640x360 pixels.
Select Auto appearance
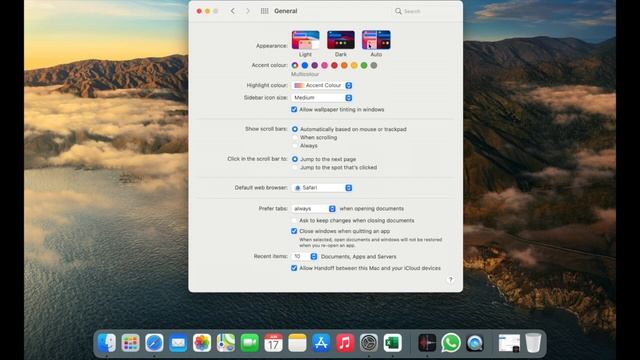(x=376, y=40)
